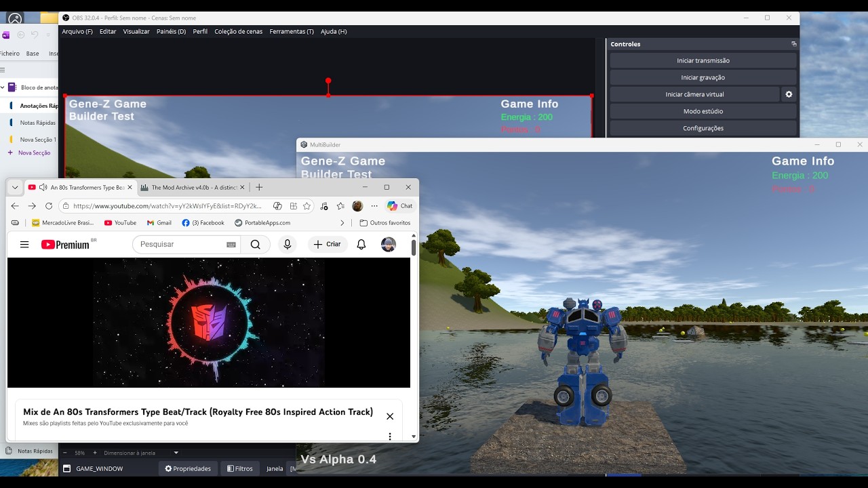
Task: Open Facebook bookmark
Action: point(203,222)
